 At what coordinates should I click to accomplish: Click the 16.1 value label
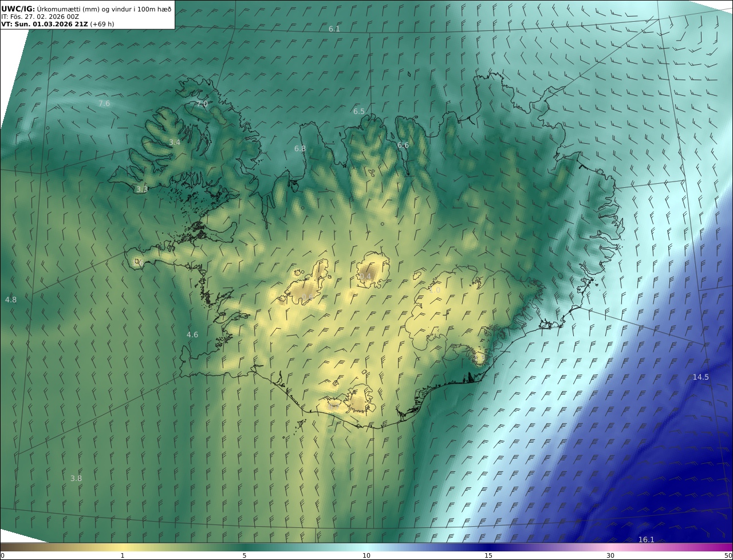646,539
